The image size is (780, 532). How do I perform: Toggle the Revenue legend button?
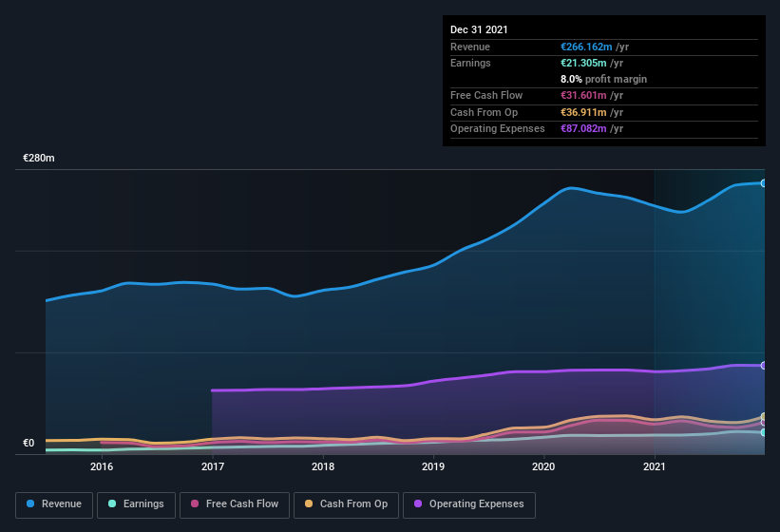[x=54, y=504]
